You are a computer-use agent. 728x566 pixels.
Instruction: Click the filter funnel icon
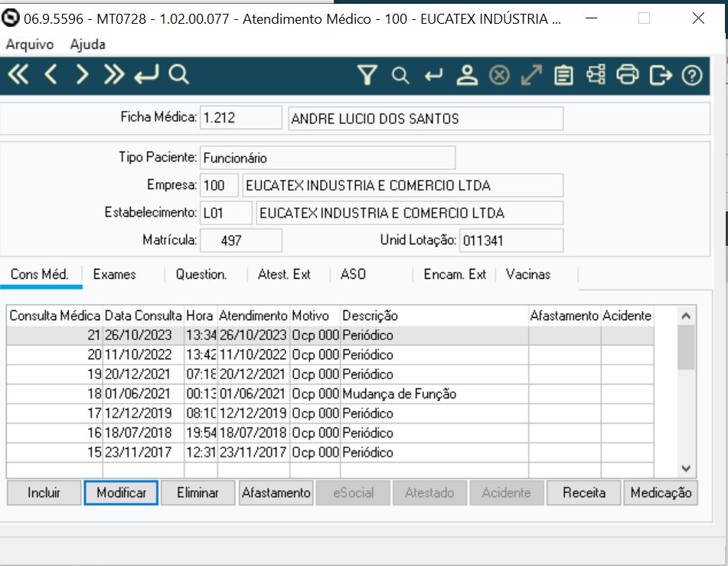[x=367, y=75]
